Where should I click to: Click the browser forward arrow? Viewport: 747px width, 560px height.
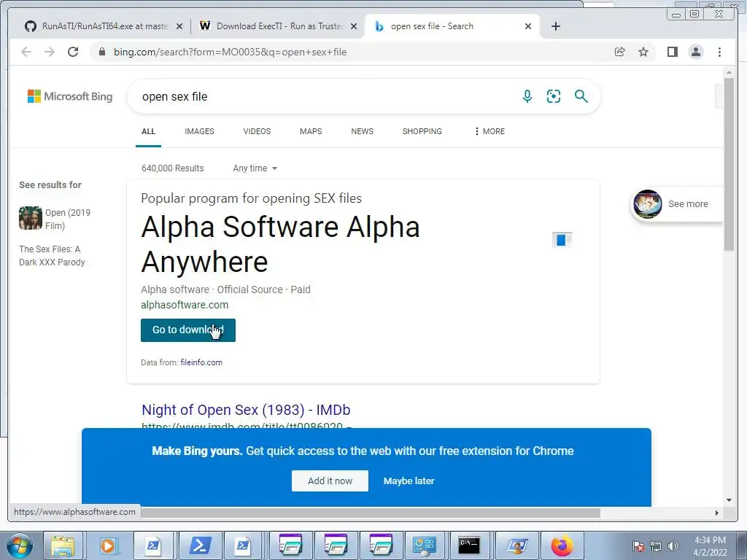coord(50,52)
